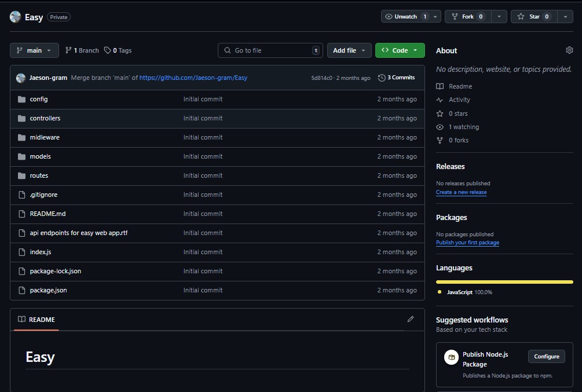This screenshot has height=392, width=582.
Task: Open the Create a new release link
Action: click(x=461, y=192)
